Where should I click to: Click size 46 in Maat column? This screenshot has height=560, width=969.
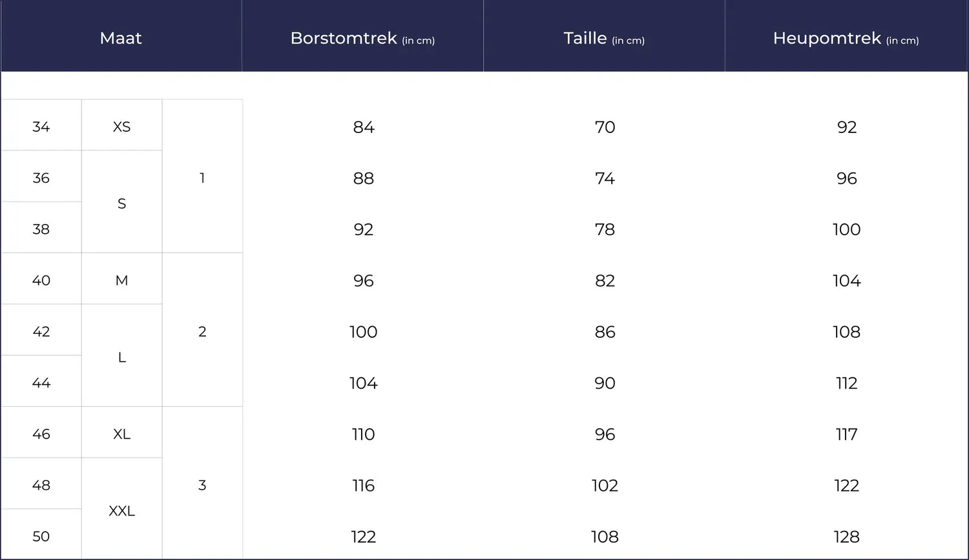point(41,434)
